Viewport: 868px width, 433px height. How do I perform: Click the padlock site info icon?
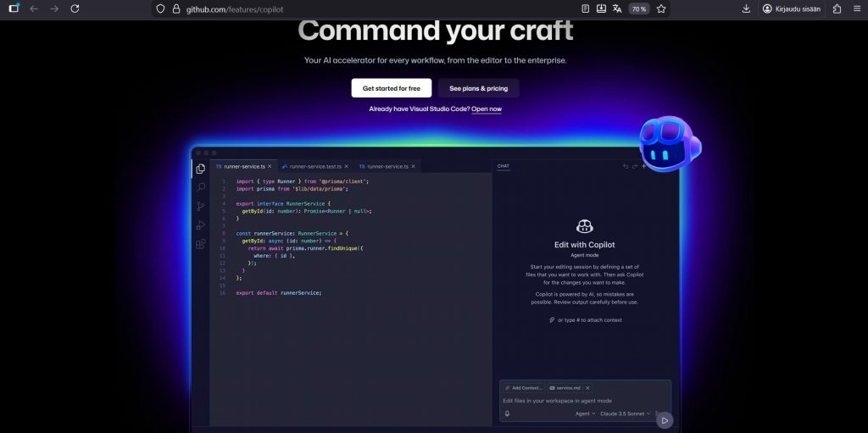pyautogui.click(x=176, y=8)
